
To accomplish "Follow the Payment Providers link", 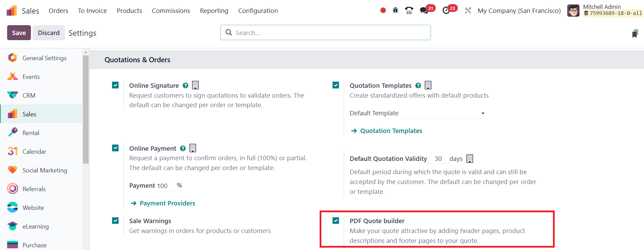I will (x=167, y=203).
